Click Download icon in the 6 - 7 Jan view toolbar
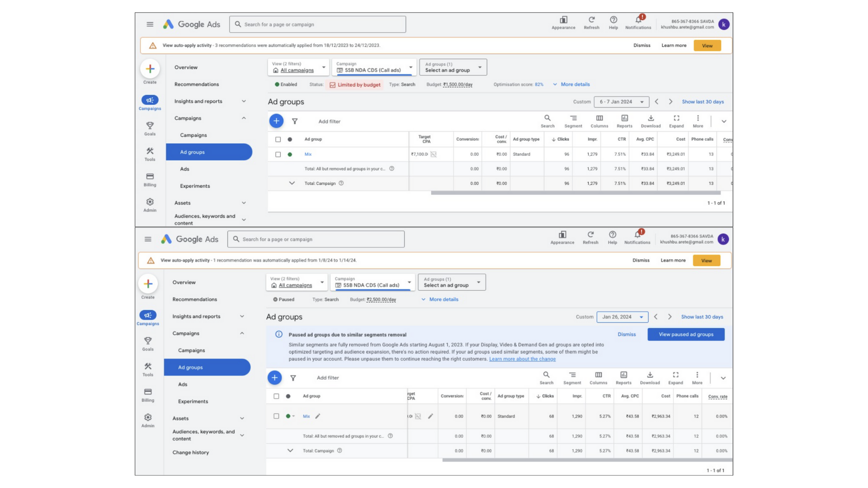The width and height of the screenshot is (868, 488). (x=651, y=118)
